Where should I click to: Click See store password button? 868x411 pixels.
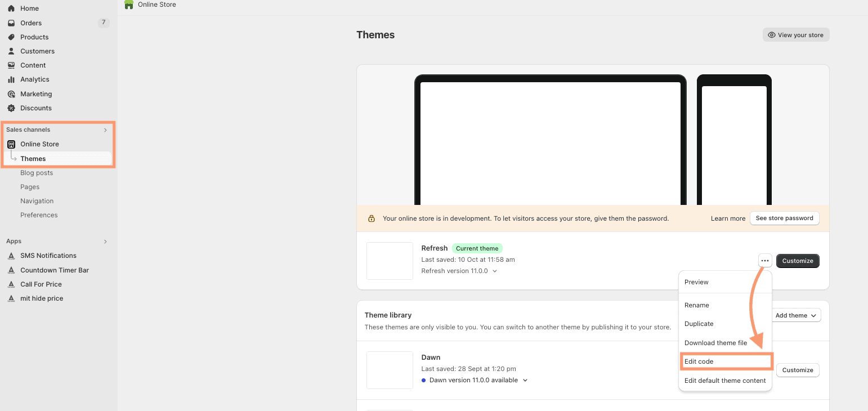784,218
